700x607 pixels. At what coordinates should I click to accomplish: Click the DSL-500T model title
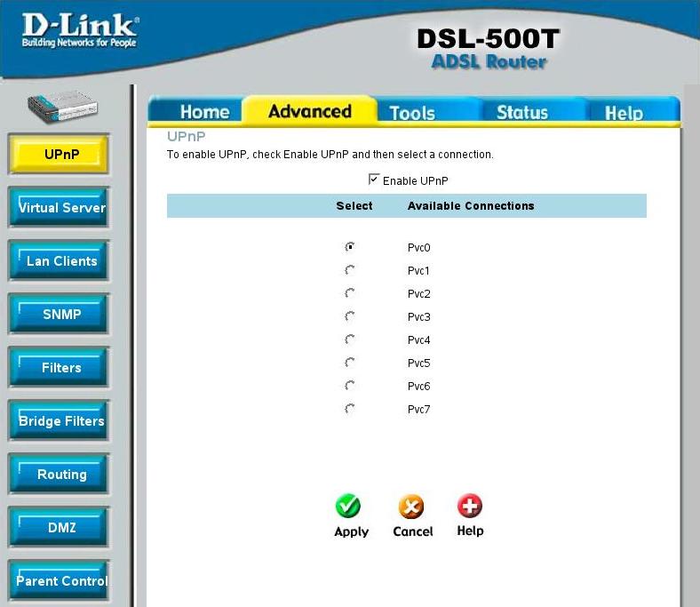(488, 38)
